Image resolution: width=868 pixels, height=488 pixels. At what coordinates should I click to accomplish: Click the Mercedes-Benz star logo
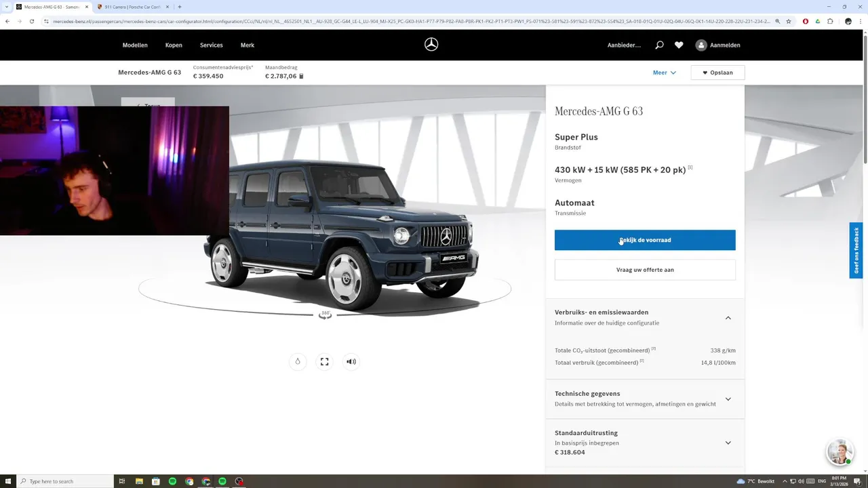click(x=431, y=45)
